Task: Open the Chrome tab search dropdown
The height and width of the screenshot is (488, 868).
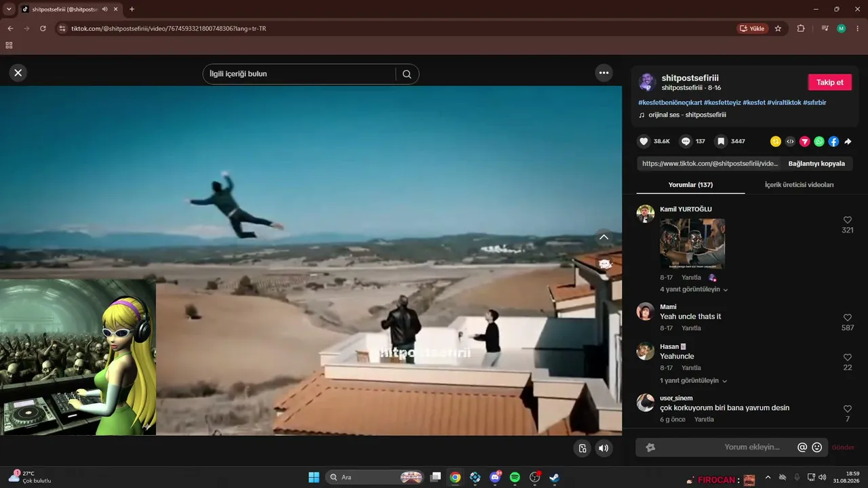Action: coord(9,9)
